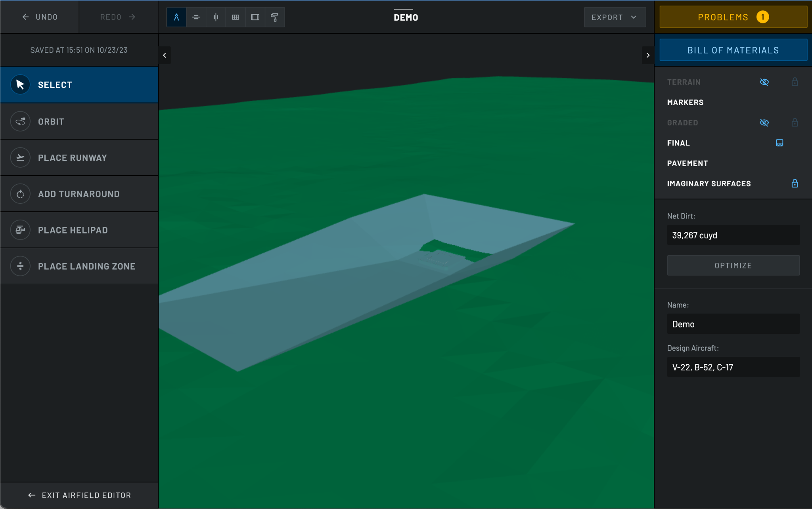Viewport: 812px width, 509px height.
Task: Open the Bill of Materials
Action: [x=732, y=50]
